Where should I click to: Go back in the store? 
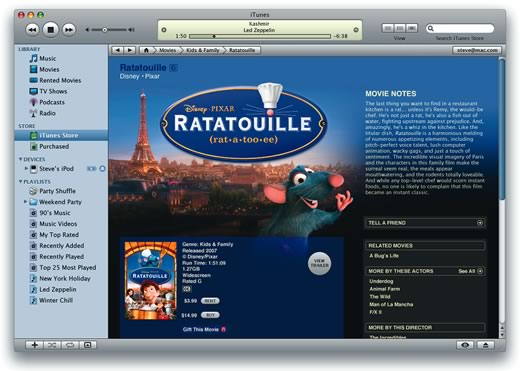click(117, 50)
